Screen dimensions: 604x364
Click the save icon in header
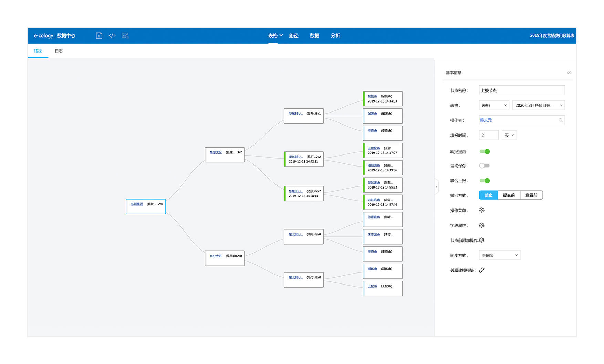pyautogui.click(x=99, y=35)
